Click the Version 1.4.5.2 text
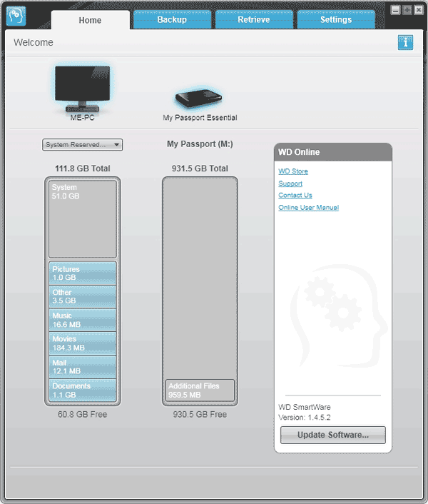Screen dimensions: 428x504 click(x=305, y=418)
